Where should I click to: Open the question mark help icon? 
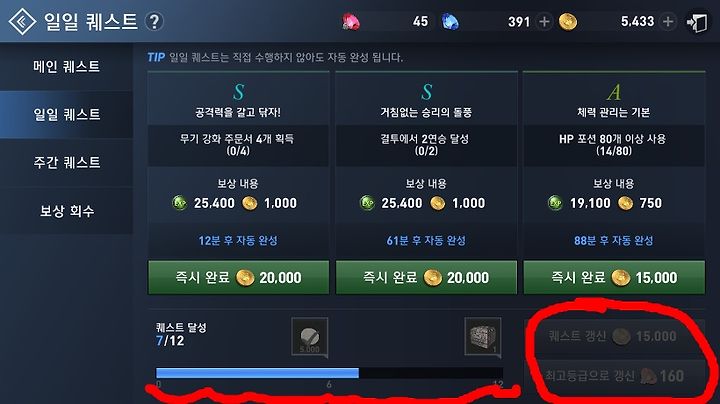tap(154, 22)
